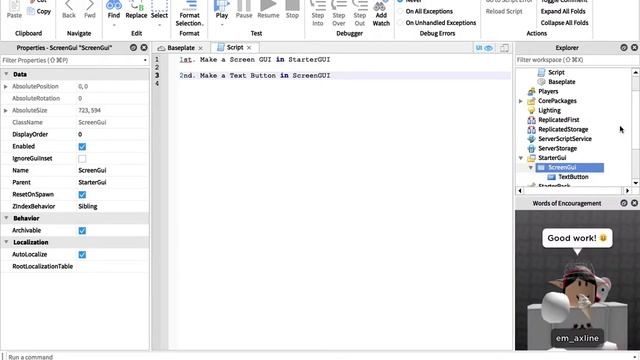
Task: Expand the AbsoluteSize property
Action: (6, 110)
